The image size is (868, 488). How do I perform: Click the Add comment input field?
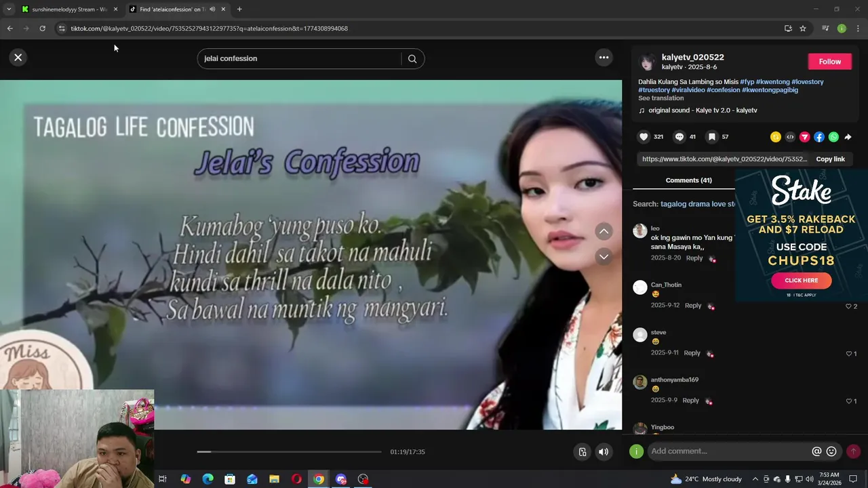[728, 451]
